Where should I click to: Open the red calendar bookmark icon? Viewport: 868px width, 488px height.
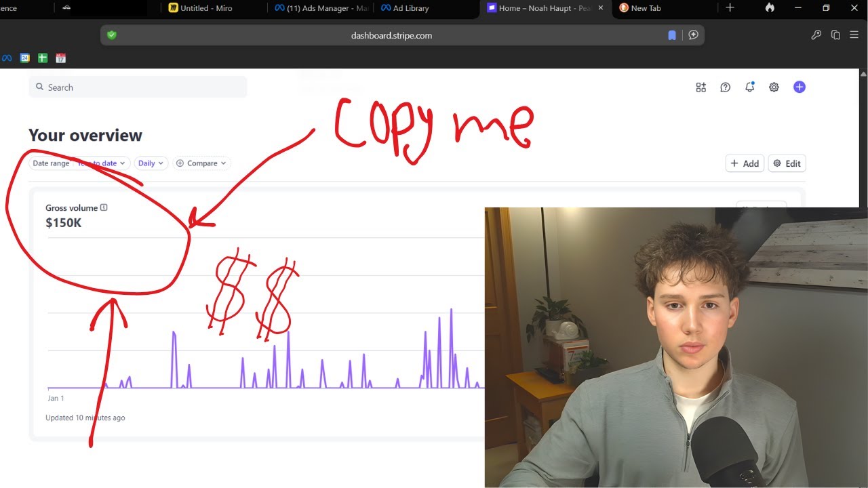(60, 58)
